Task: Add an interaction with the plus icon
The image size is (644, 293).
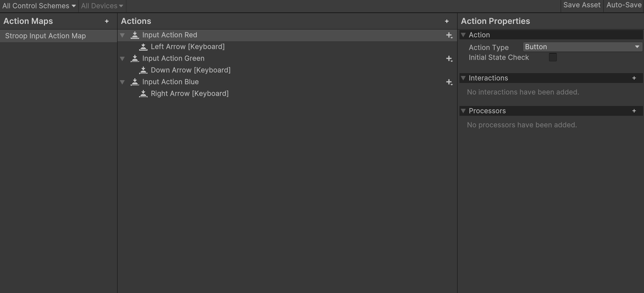Action: click(x=634, y=78)
